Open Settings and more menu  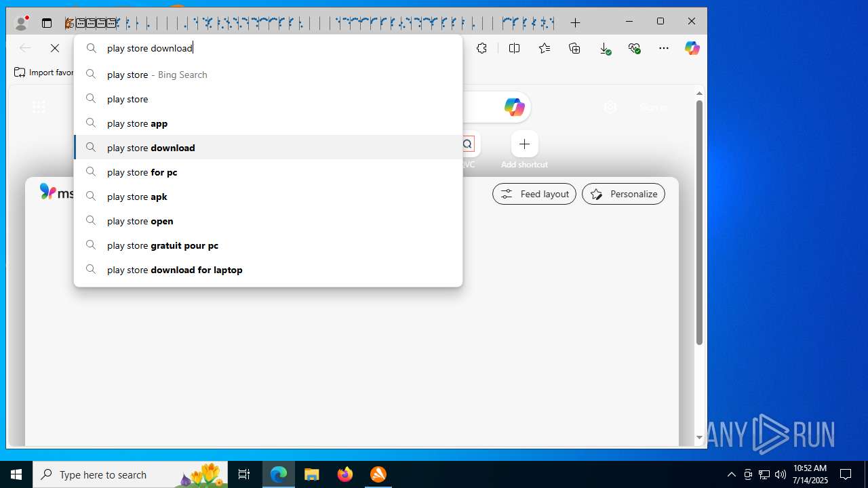tap(664, 48)
